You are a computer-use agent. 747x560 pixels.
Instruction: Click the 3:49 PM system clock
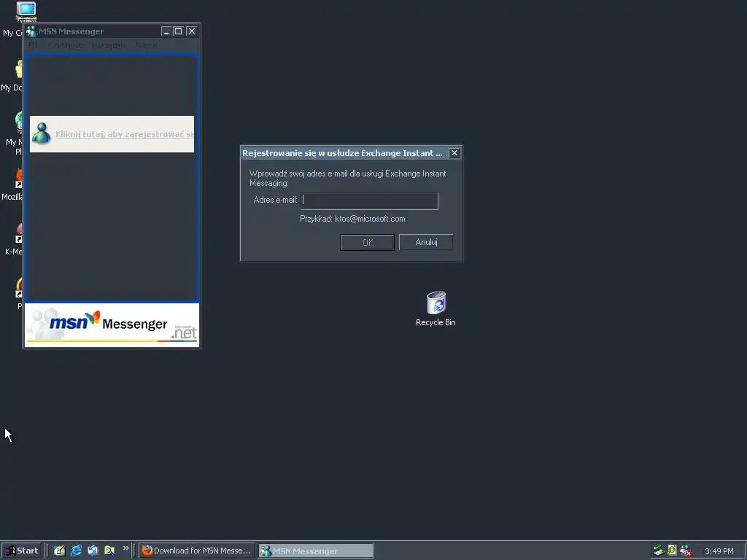coord(719,551)
